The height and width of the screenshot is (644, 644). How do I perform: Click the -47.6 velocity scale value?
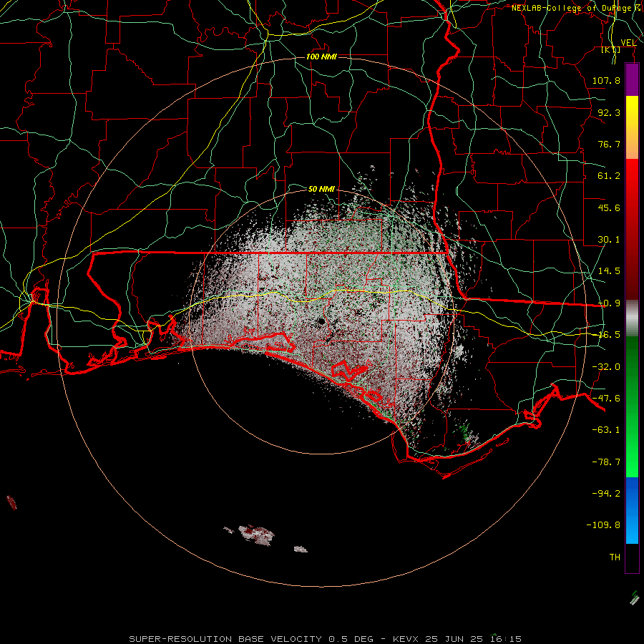tap(606, 399)
